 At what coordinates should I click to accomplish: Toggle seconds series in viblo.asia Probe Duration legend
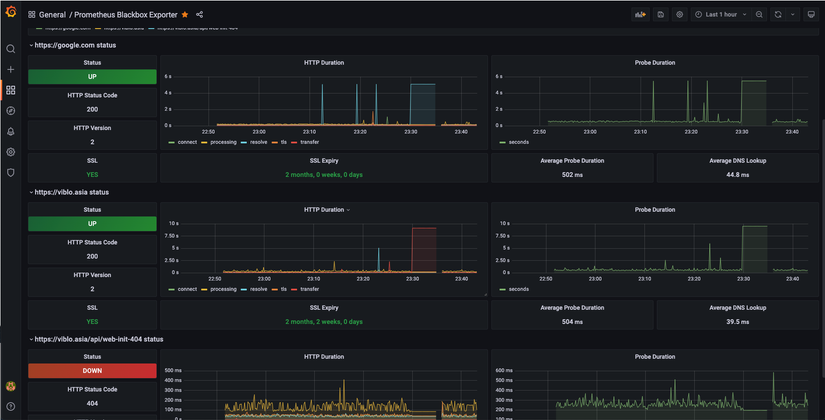[x=514, y=289]
